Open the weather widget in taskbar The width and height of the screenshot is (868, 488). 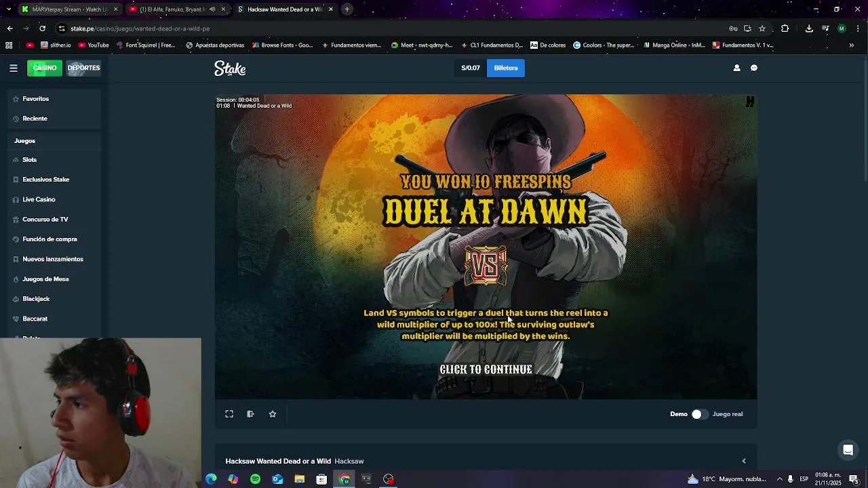(728, 479)
